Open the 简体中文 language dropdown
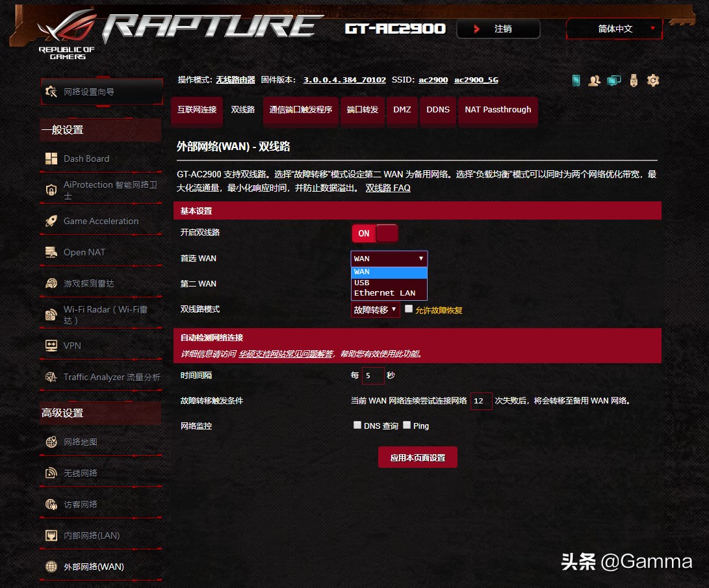Screen dimensions: 709x588 [x=613, y=29]
